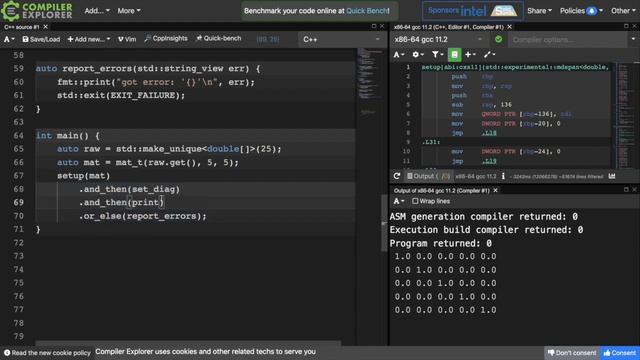Click the Intel sponsor banner
640x360 pixels.
473,11
